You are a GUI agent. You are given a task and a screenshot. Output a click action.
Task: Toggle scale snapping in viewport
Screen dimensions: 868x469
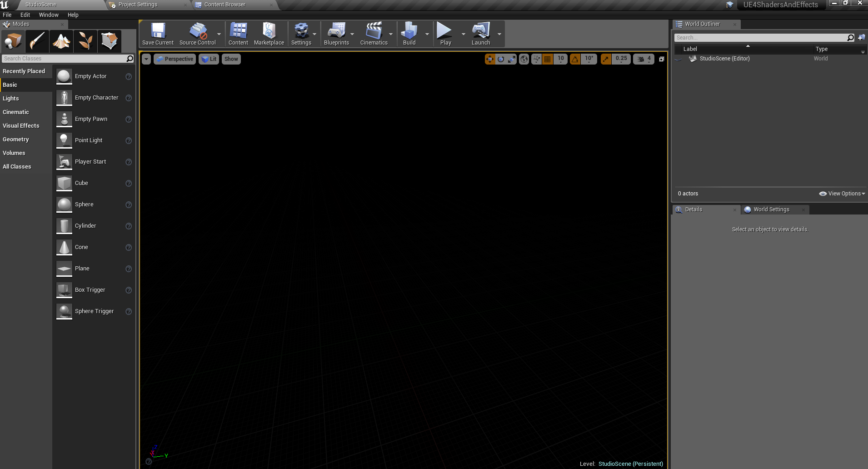pyautogui.click(x=606, y=59)
